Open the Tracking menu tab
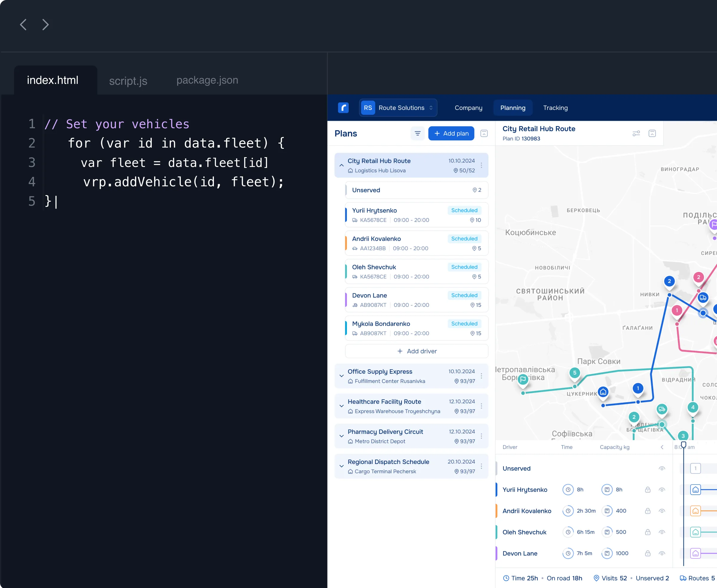717x588 pixels. coord(555,108)
